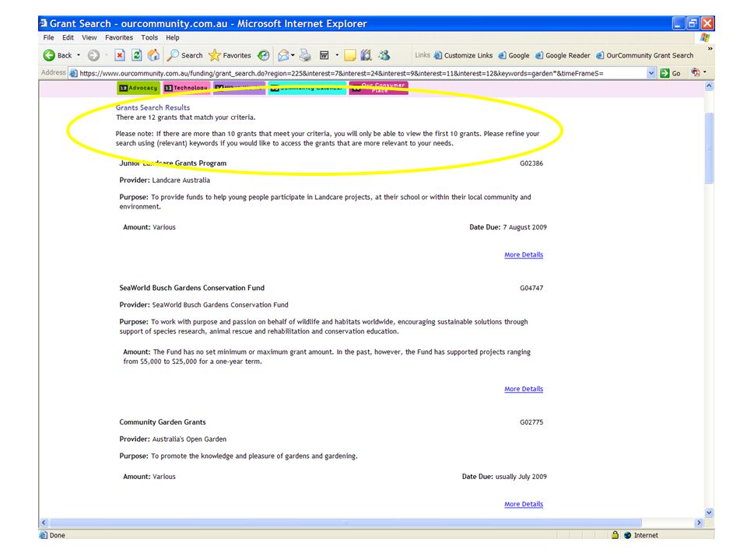This screenshot has width=747, height=560.
Task: Open the Edit with Word dropdown arrow
Action: click(x=337, y=55)
